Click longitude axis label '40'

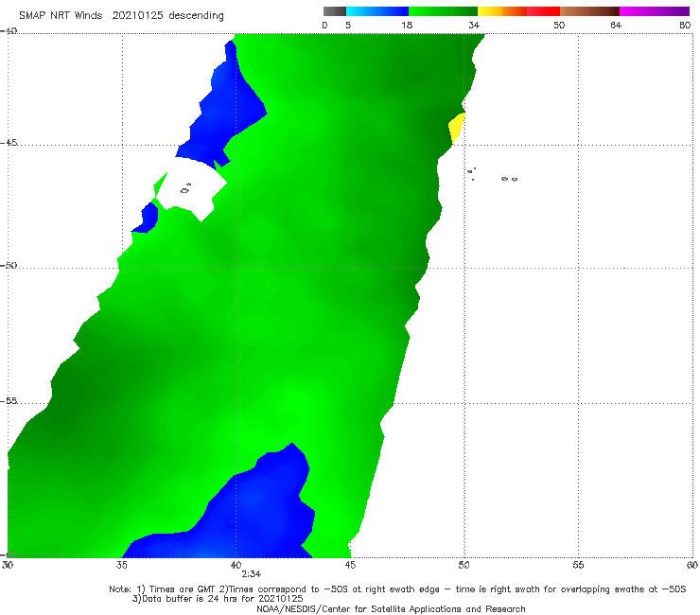coord(236,565)
